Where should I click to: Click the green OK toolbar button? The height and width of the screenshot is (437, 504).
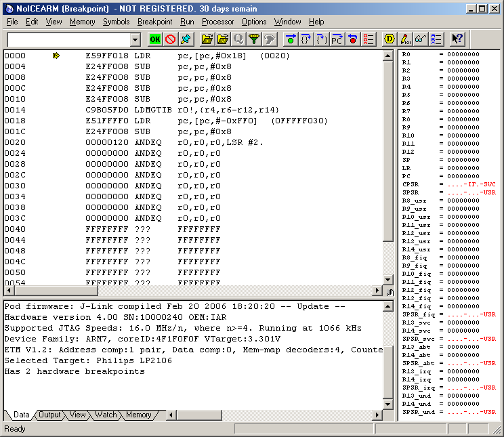[155, 39]
